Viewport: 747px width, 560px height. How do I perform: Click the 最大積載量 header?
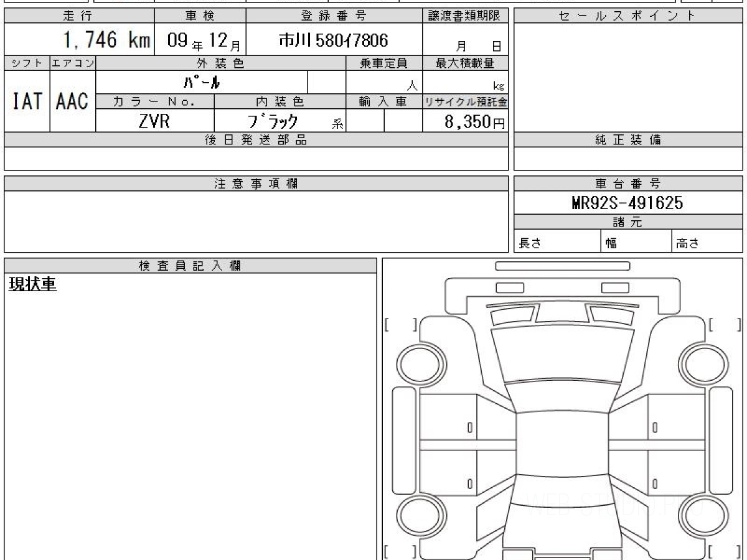coord(466,63)
